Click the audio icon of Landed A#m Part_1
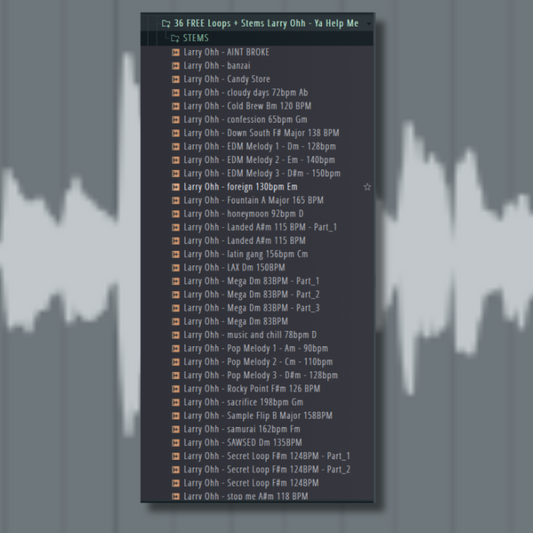The width and height of the screenshot is (533, 533). pyautogui.click(x=175, y=227)
